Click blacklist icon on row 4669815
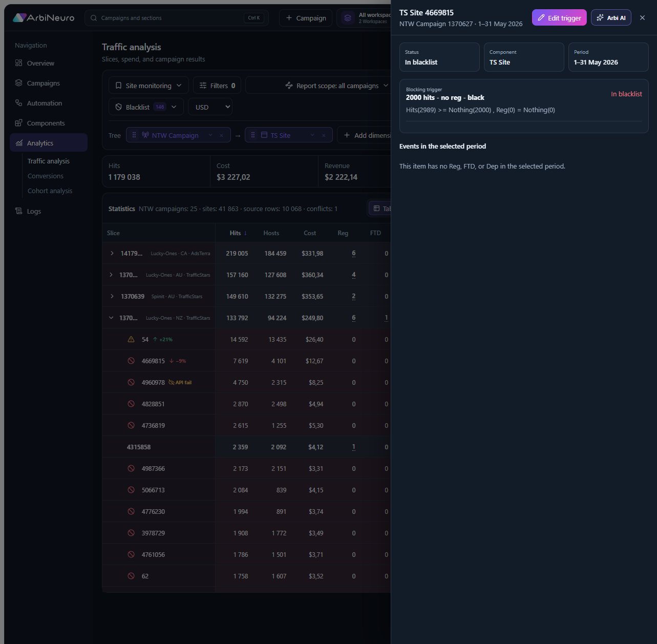The image size is (657, 644). (x=131, y=361)
